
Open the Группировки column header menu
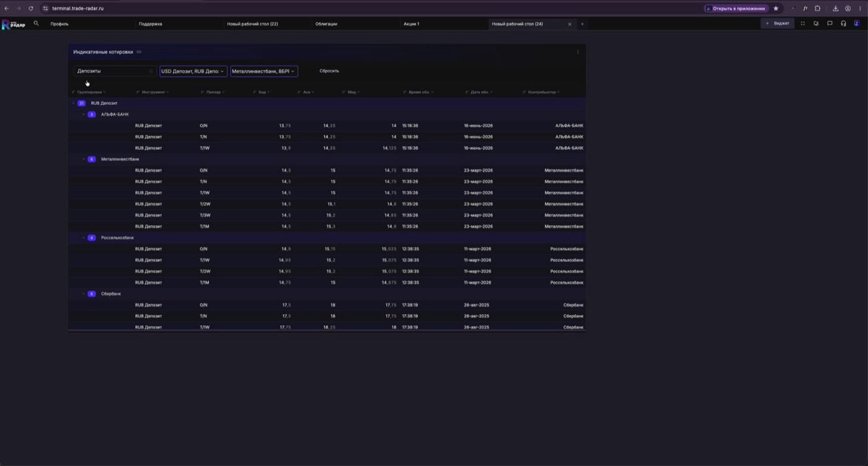(x=105, y=92)
